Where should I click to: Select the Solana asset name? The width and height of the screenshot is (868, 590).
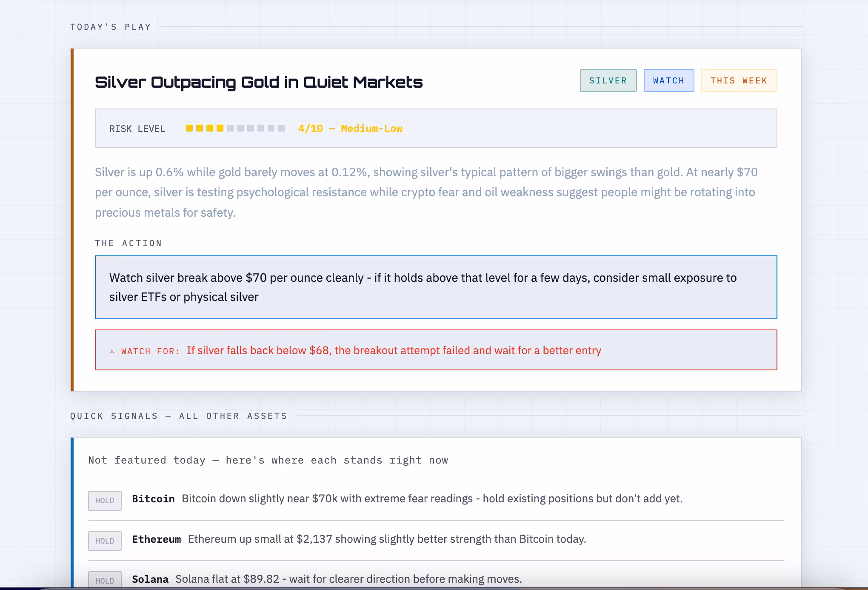click(x=150, y=579)
